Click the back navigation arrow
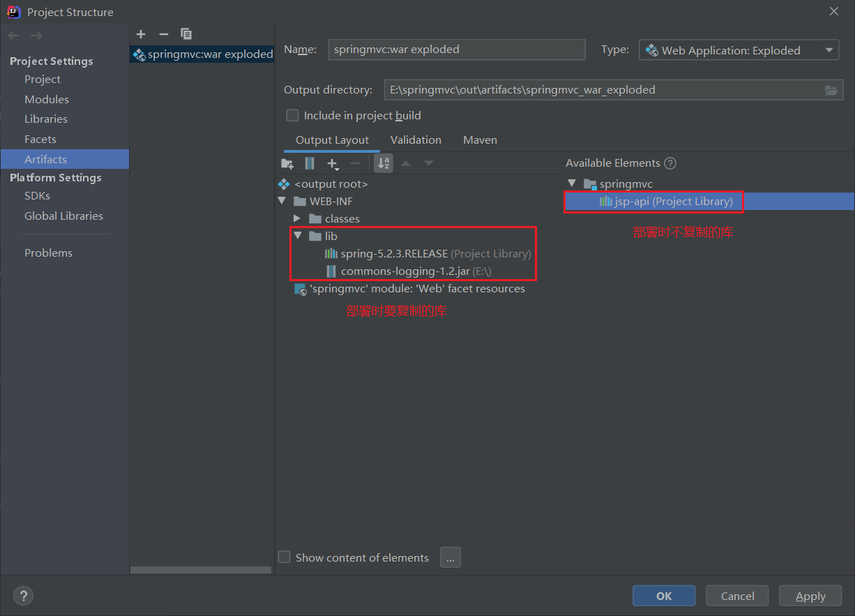Screen dimensions: 855x616 [x=14, y=36]
